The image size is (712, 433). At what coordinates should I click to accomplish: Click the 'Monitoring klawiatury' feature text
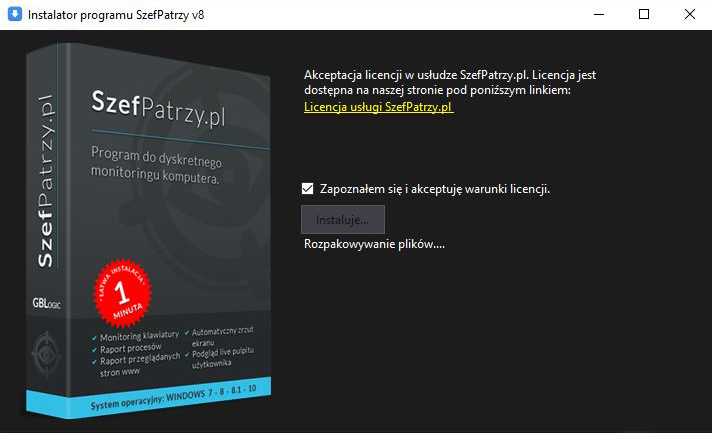[139, 336]
